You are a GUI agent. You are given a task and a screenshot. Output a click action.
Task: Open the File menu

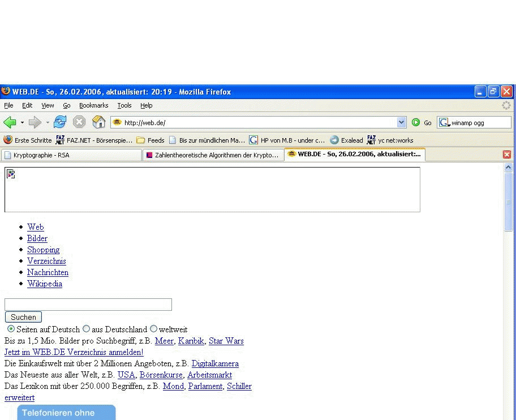click(x=8, y=105)
